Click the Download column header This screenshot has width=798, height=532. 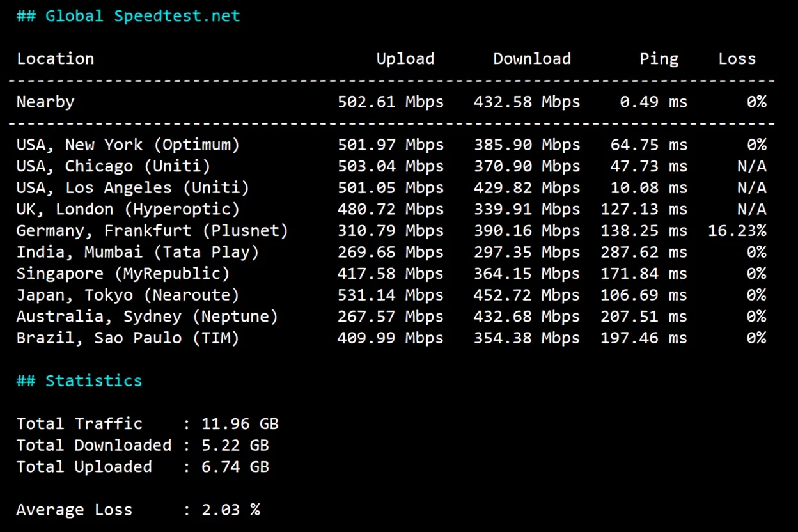pos(531,58)
